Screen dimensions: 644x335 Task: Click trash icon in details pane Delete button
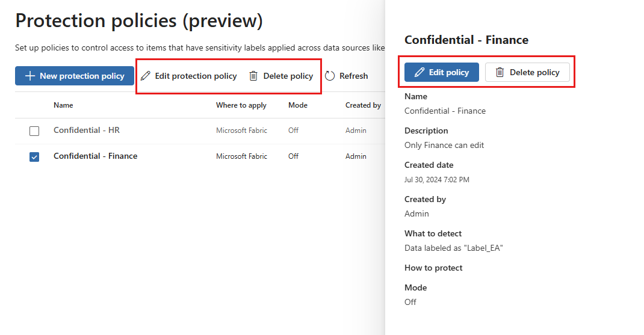pos(500,72)
